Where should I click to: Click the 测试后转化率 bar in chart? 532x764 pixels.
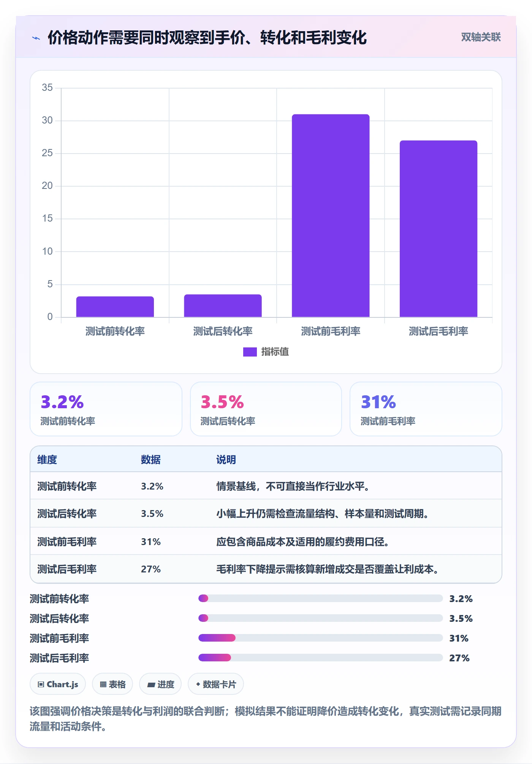click(x=223, y=306)
